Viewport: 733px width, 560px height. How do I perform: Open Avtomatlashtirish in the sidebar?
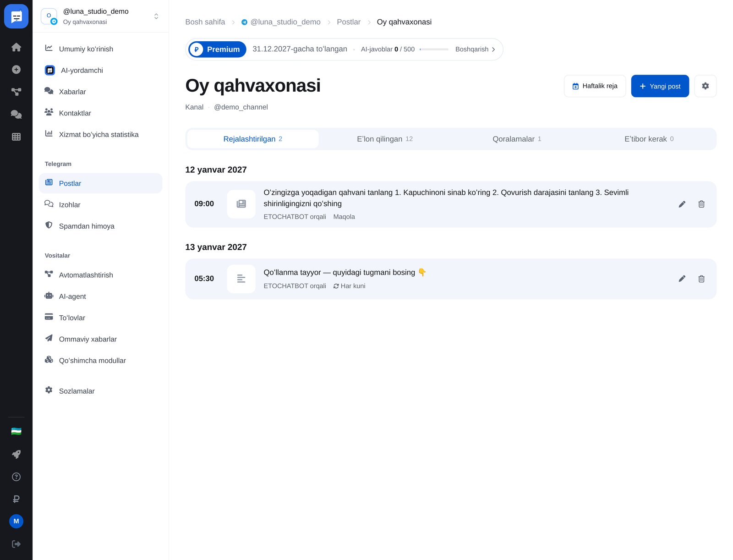100,275
